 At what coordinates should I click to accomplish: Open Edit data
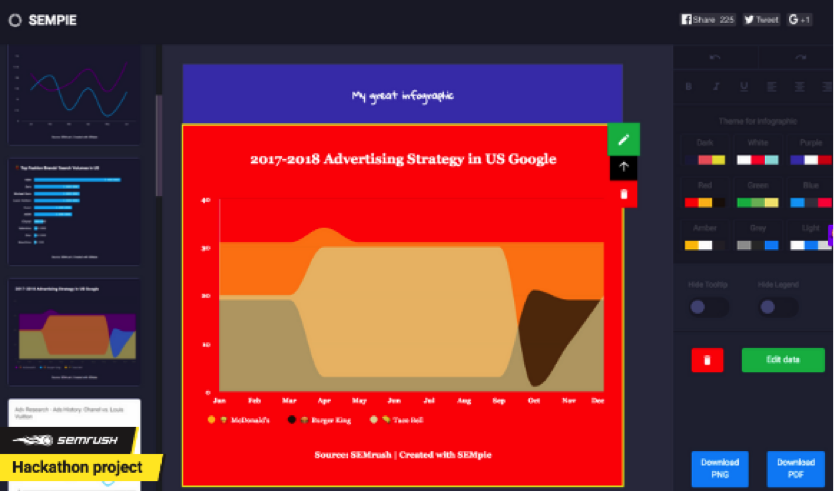[783, 360]
